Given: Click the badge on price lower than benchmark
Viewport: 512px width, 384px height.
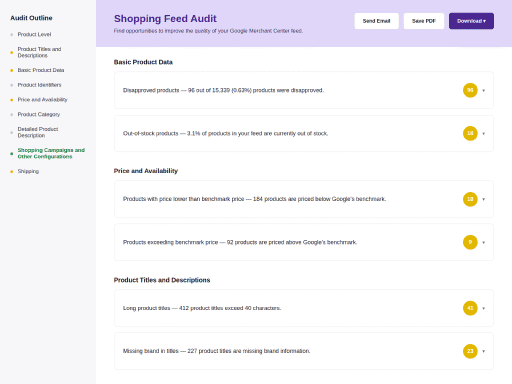Looking at the screenshot, I should [470, 199].
